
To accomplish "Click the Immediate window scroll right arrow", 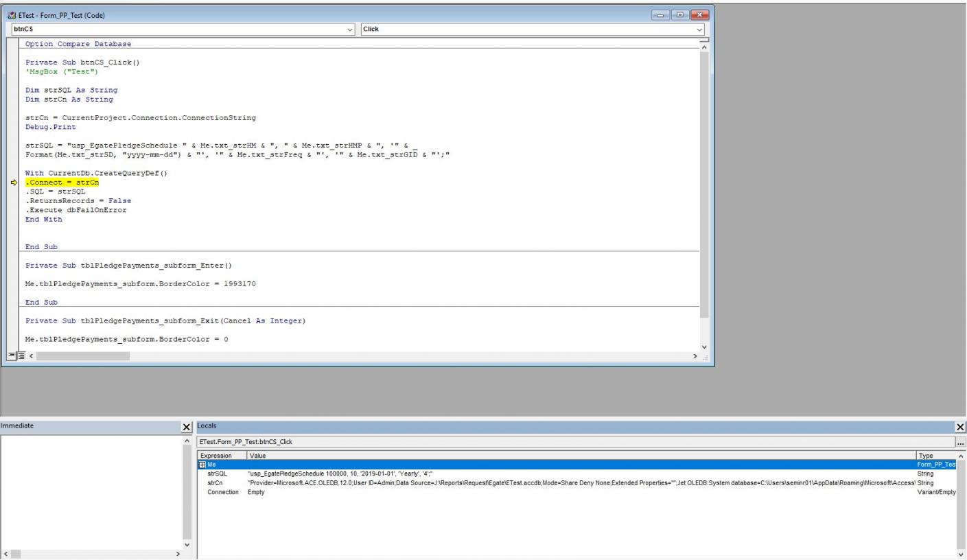I will [178, 553].
